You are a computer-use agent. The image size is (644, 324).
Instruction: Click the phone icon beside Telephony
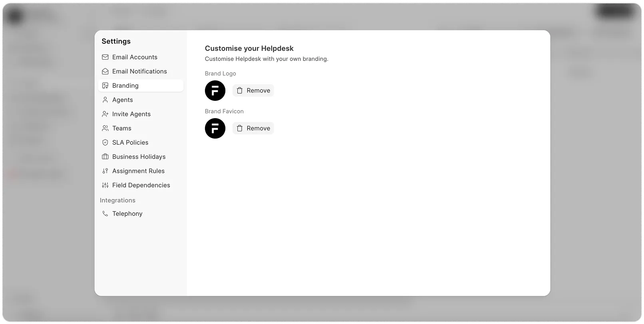[105, 214]
